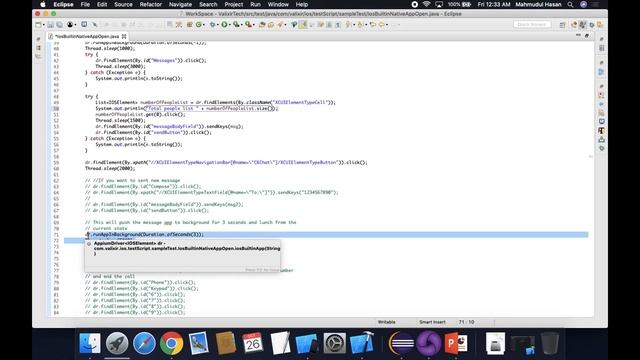The width and height of the screenshot is (640, 360).
Task: Click the Open Perspective icon
Action: pyautogui.click(x=562, y=25)
